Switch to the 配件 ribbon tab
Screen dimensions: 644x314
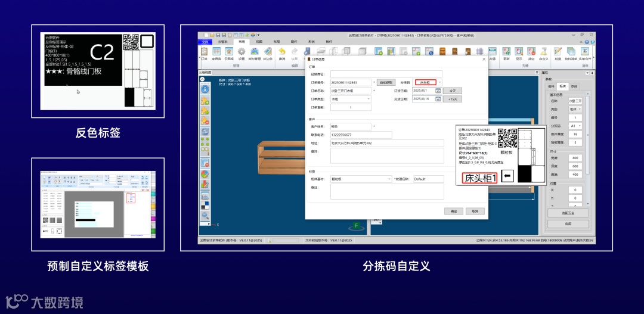(x=294, y=42)
